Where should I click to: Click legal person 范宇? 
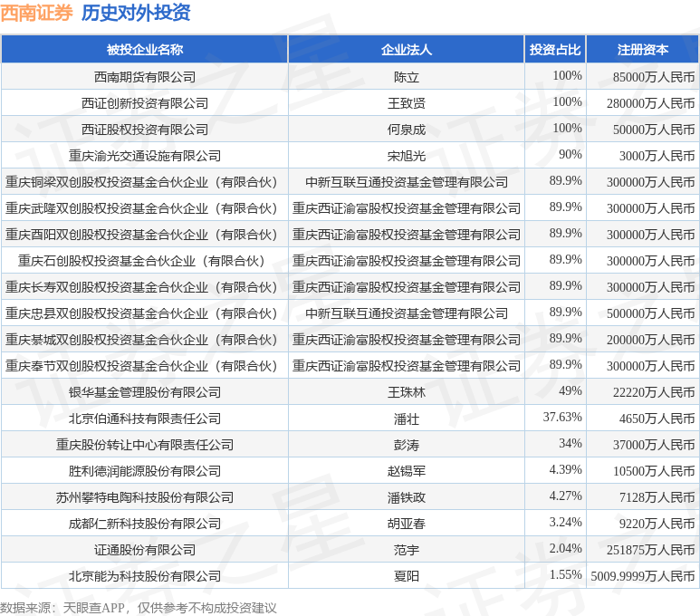coord(407,551)
